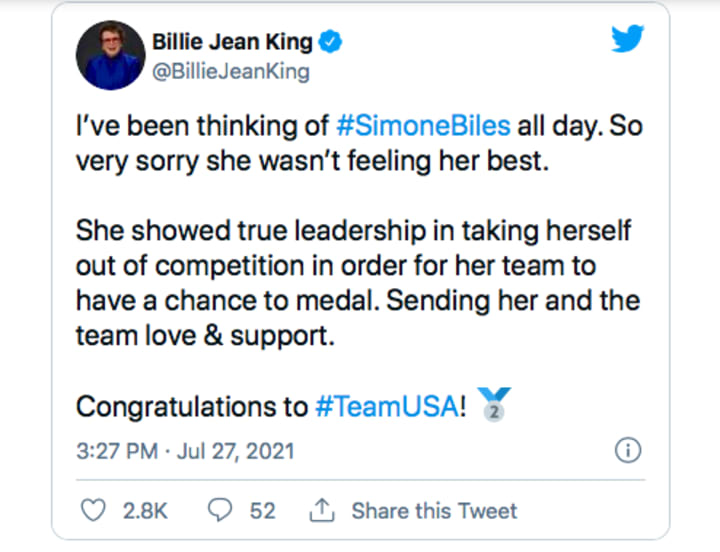The image size is (720, 552).
Task: Open the 3:27 PM Jul 27, 2021 timestamp
Action: pyautogui.click(x=185, y=451)
